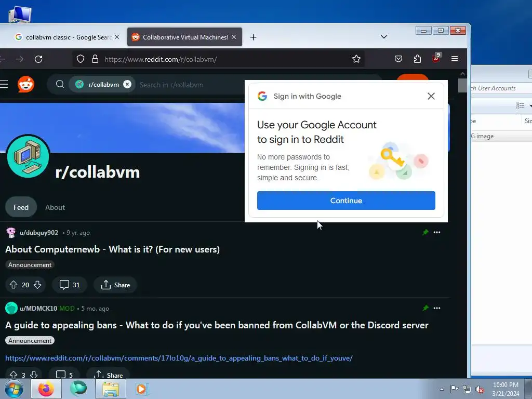Click the taskbar clock showing 10:00 PM
The width and height of the screenshot is (532, 399).
click(506, 389)
